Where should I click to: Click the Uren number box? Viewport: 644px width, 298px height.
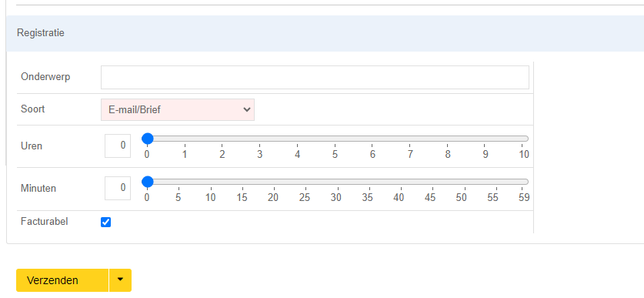(x=118, y=146)
